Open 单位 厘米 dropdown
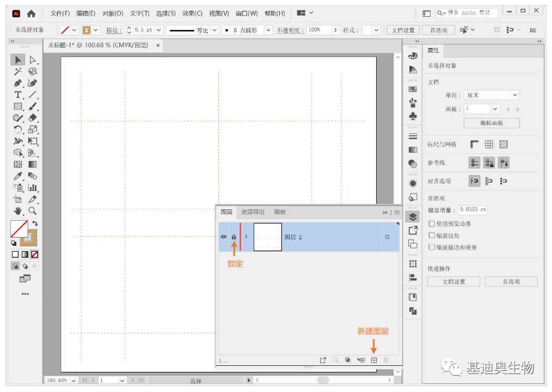Screen dimensions: 552x392 492,95
